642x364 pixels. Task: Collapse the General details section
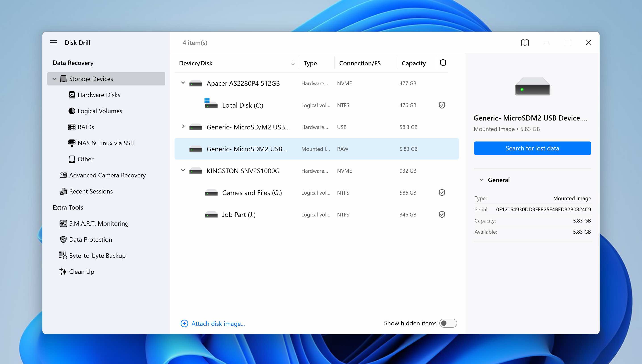(481, 179)
